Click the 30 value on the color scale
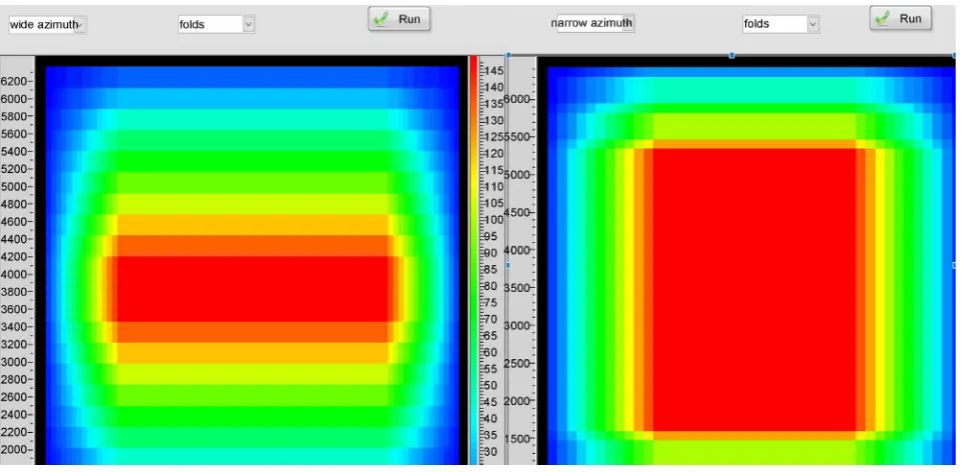The image size is (965, 472). (491, 452)
